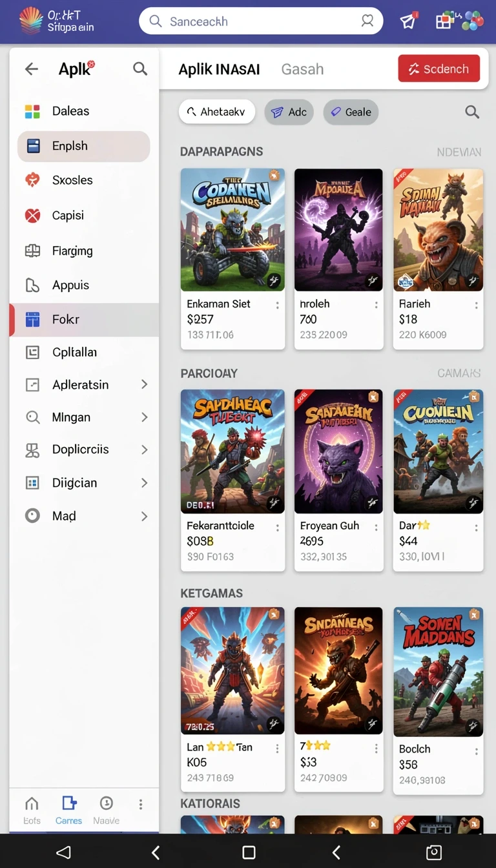The height and width of the screenshot is (868, 496).
Task: Click the PARCIOAIY section heading
Action: (209, 373)
